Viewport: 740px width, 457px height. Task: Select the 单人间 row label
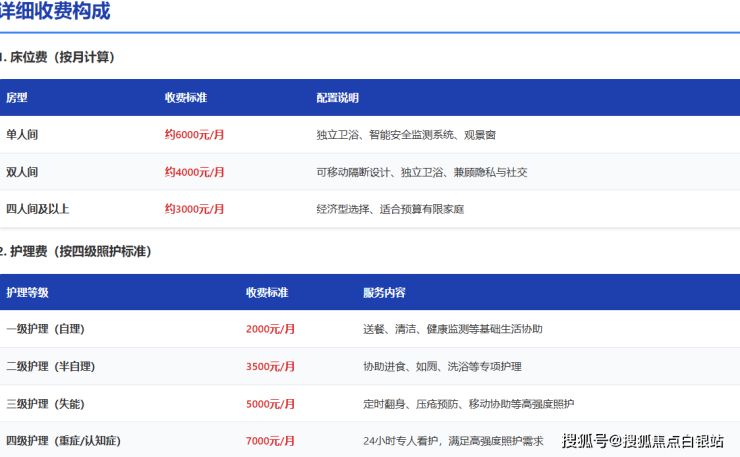pos(22,134)
